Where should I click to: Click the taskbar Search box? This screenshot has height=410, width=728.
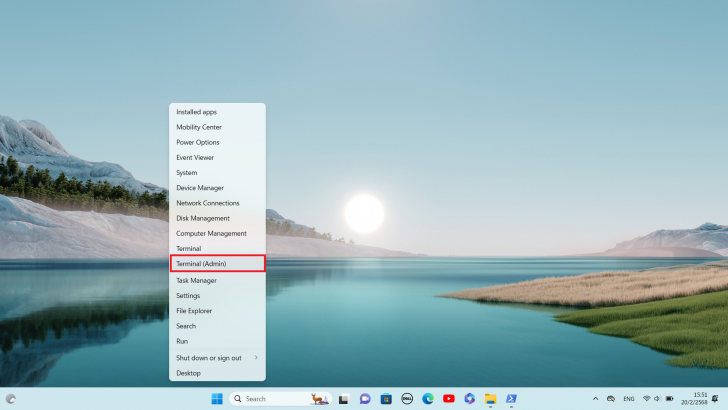click(x=280, y=398)
